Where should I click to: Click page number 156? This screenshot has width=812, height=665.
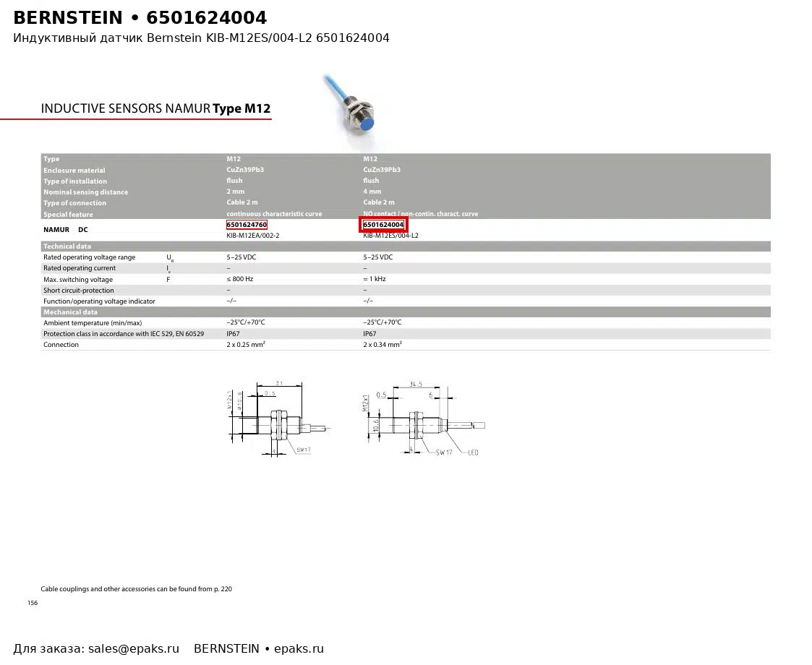[x=33, y=603]
